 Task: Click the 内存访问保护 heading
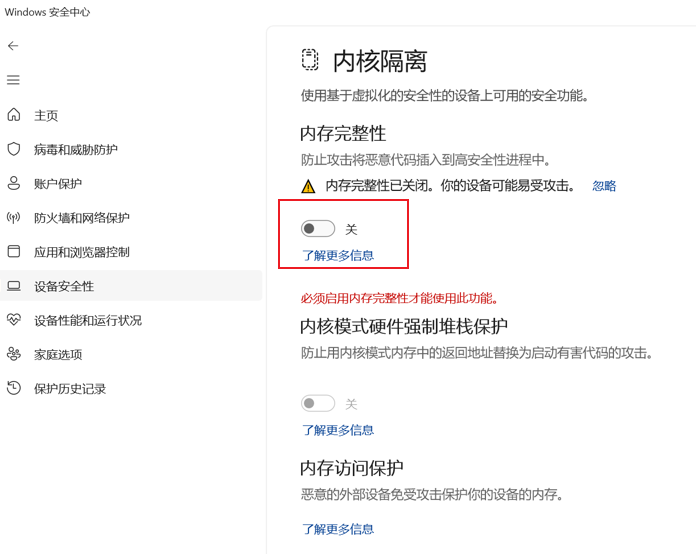click(352, 467)
